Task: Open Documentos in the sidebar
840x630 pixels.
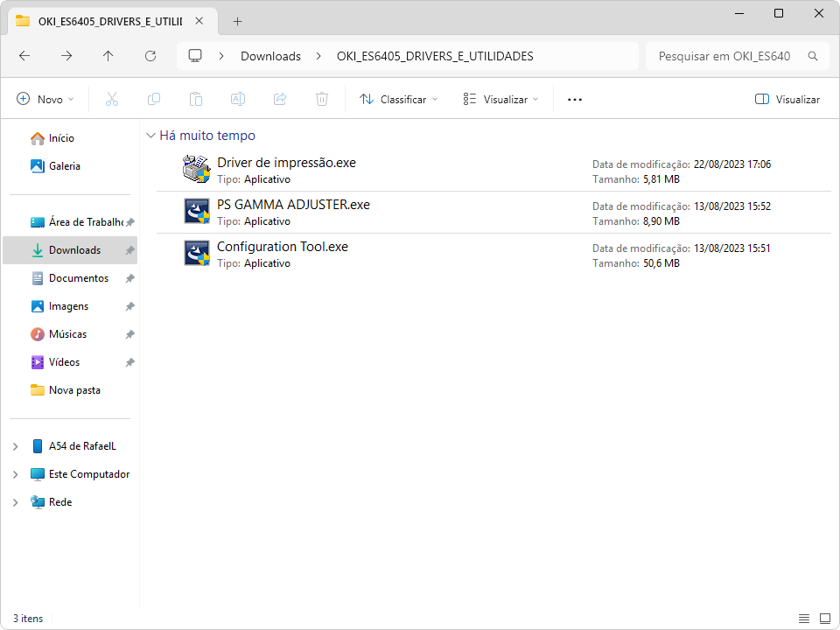Action: (x=70, y=278)
